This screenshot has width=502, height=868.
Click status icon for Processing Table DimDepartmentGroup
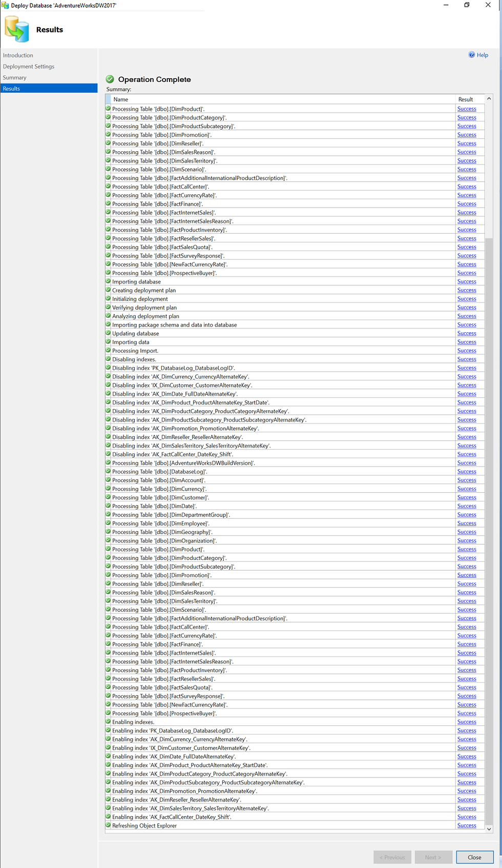pyautogui.click(x=108, y=514)
